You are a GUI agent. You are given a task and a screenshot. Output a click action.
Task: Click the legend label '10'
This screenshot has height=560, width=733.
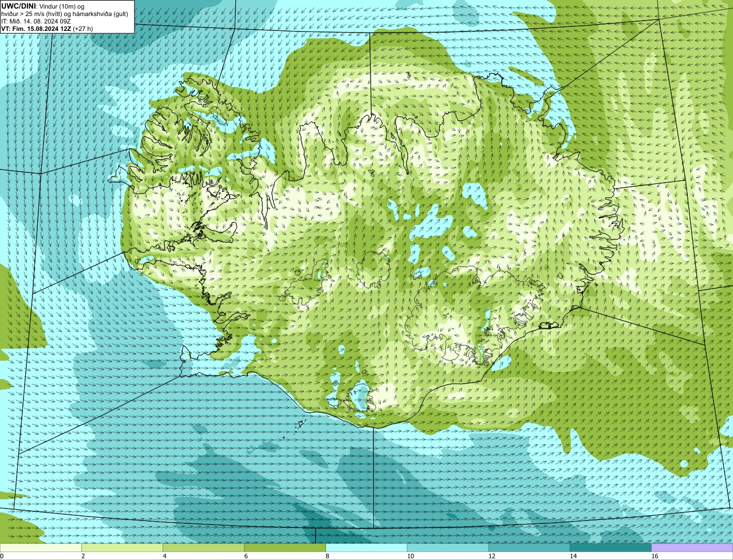410,556
